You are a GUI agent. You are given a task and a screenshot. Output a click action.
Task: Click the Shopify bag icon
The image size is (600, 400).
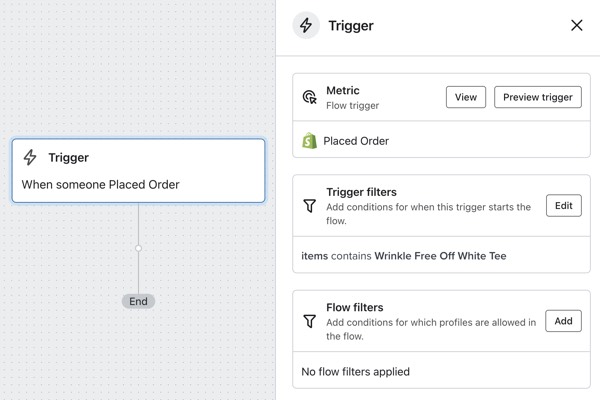tap(310, 141)
